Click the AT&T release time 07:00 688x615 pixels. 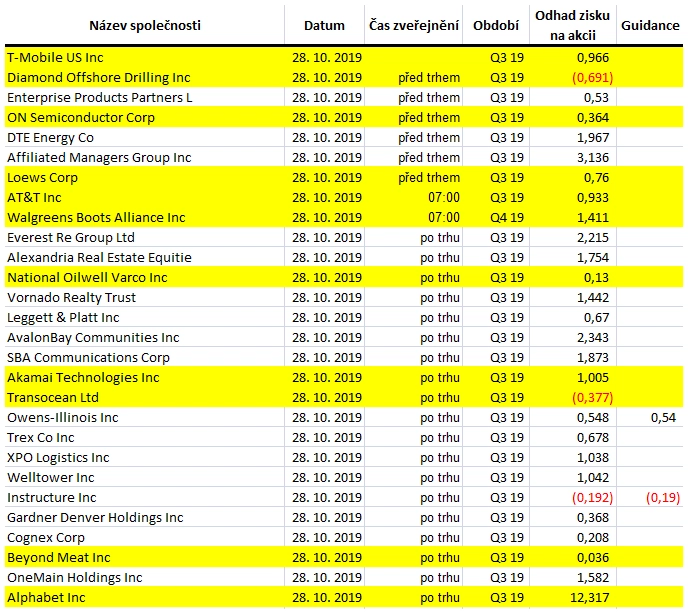tap(444, 198)
